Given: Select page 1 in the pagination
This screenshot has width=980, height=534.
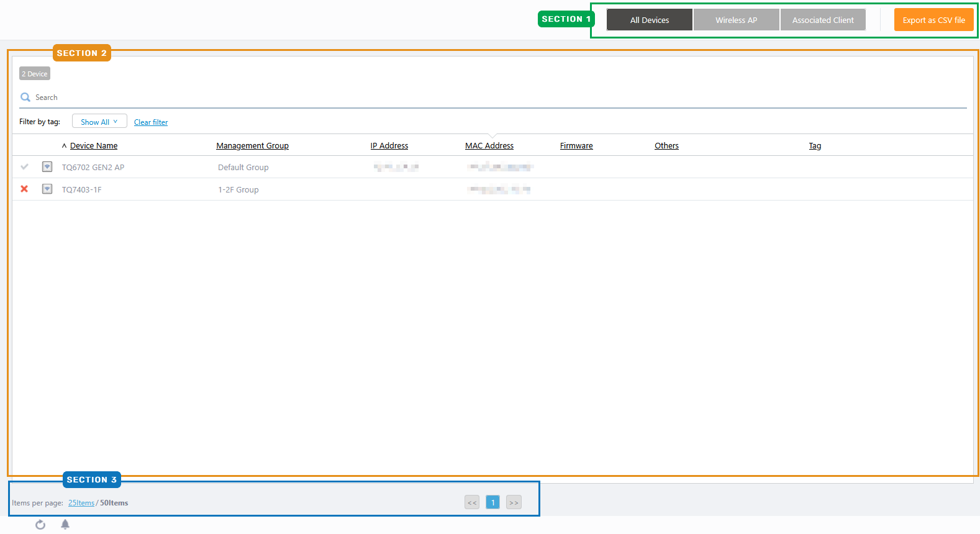Looking at the screenshot, I should click(492, 502).
